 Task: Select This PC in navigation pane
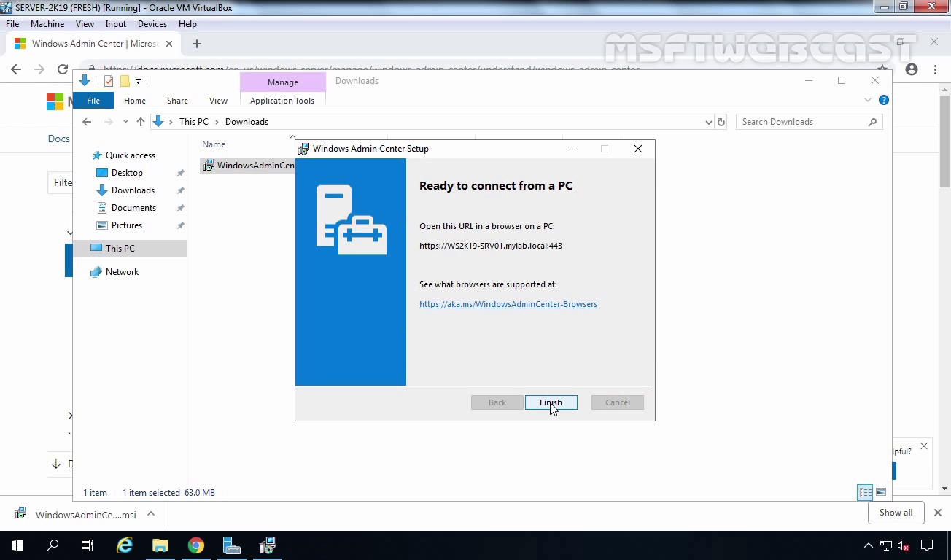[x=120, y=249]
